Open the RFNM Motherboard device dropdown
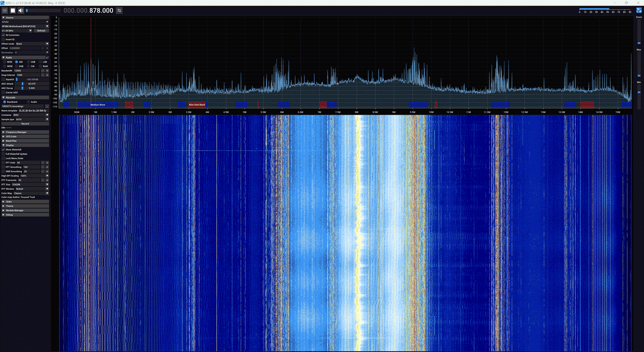644x352 pixels. click(x=25, y=26)
